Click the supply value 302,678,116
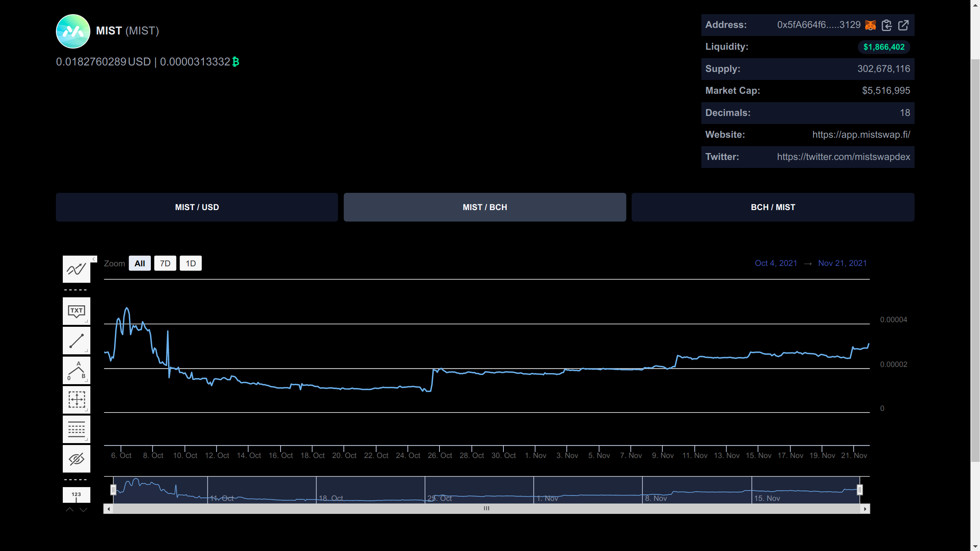Image resolution: width=980 pixels, height=551 pixels. point(884,69)
